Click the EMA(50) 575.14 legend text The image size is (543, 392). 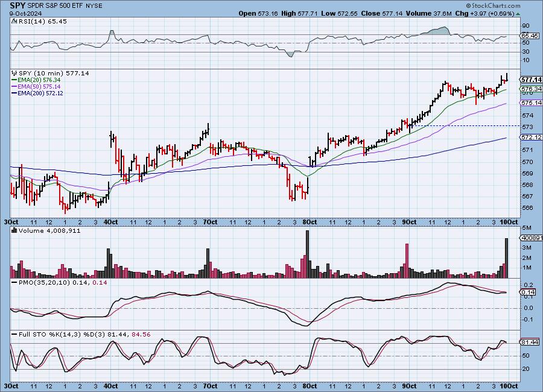pyautogui.click(x=39, y=87)
